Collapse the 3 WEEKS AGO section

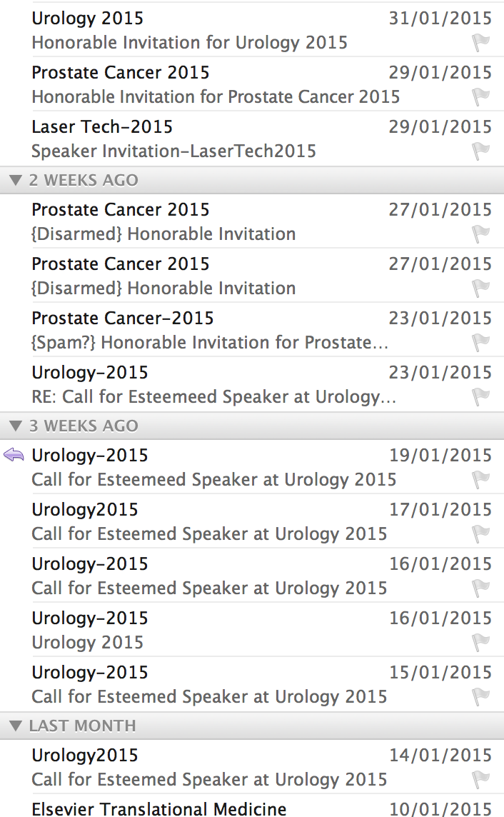pos(16,426)
